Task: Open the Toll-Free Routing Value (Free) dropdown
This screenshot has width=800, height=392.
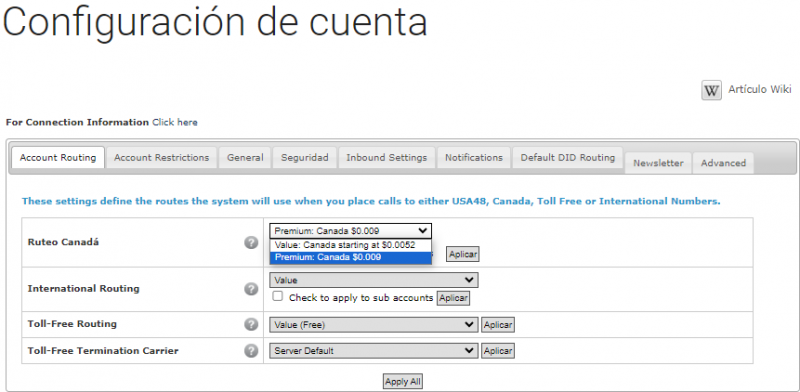Action: pyautogui.click(x=373, y=324)
